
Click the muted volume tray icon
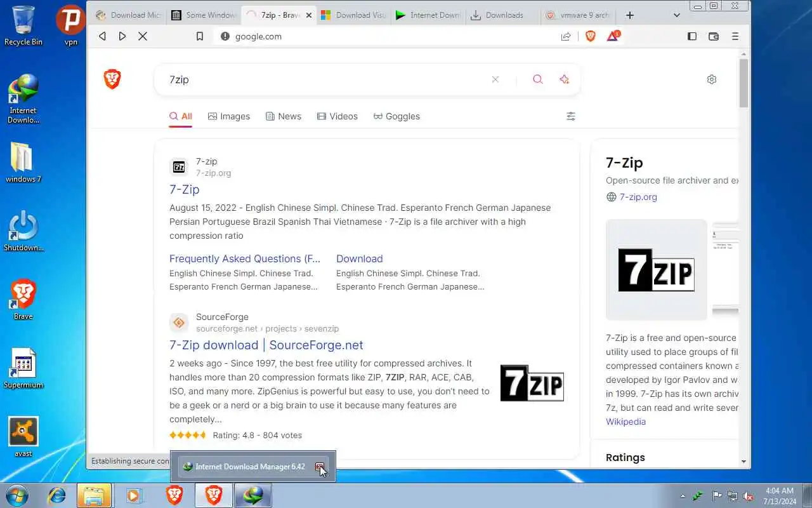pyautogui.click(x=749, y=496)
